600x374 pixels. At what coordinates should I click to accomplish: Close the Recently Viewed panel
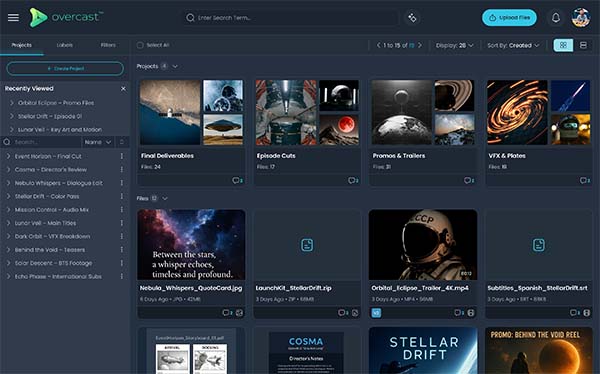(123, 89)
